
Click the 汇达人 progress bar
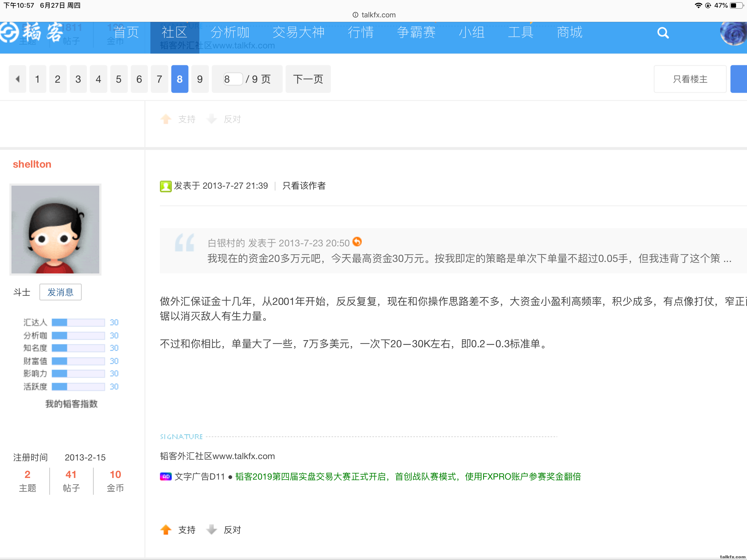[78, 323]
